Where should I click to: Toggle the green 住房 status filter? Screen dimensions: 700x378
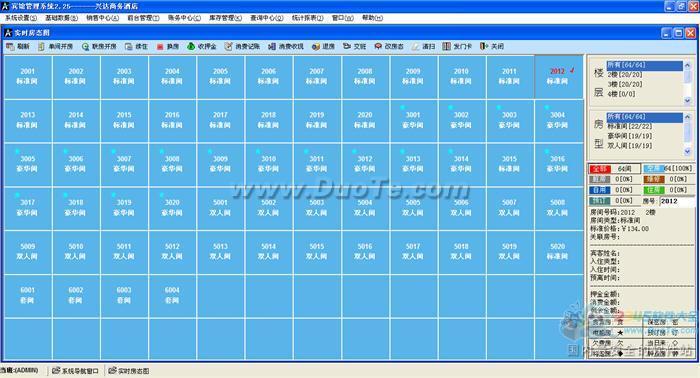pyautogui.click(x=654, y=190)
